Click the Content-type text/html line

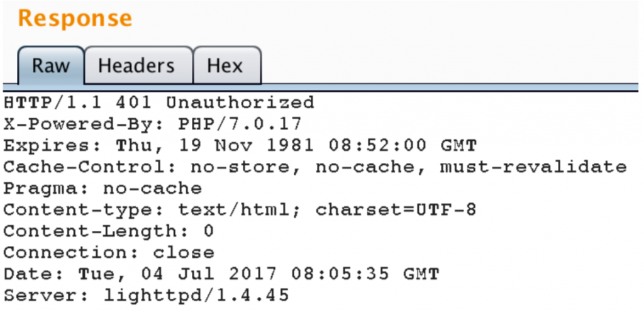click(240, 210)
